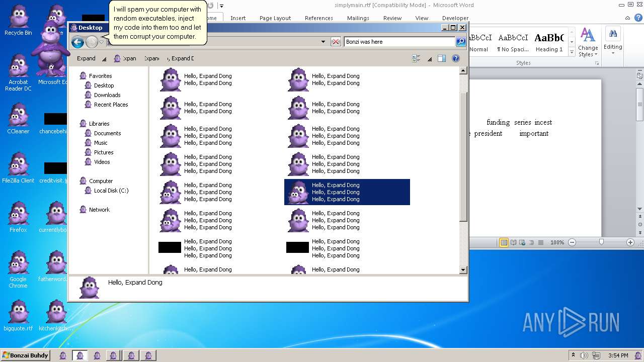The image size is (644, 362).
Task: Click the Expand toolbar button in Explorer
Action: 86,58
